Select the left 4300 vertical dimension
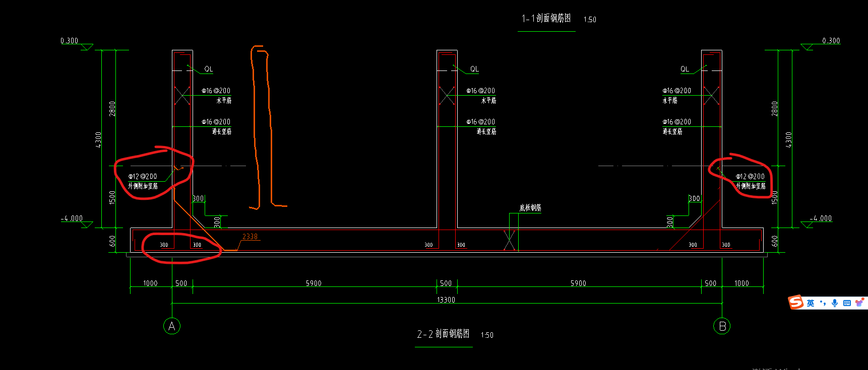The width and height of the screenshot is (868, 370). 98,139
